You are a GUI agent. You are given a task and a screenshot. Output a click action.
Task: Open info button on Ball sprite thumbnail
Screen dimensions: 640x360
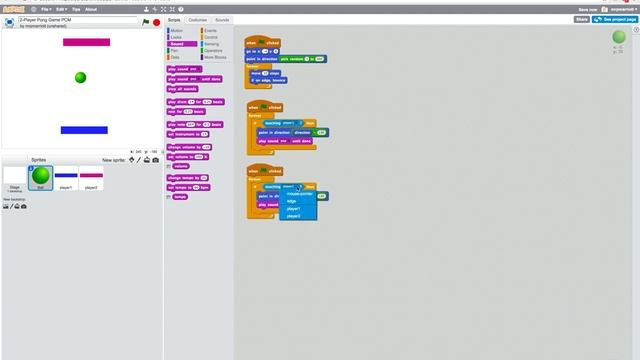coord(31,168)
